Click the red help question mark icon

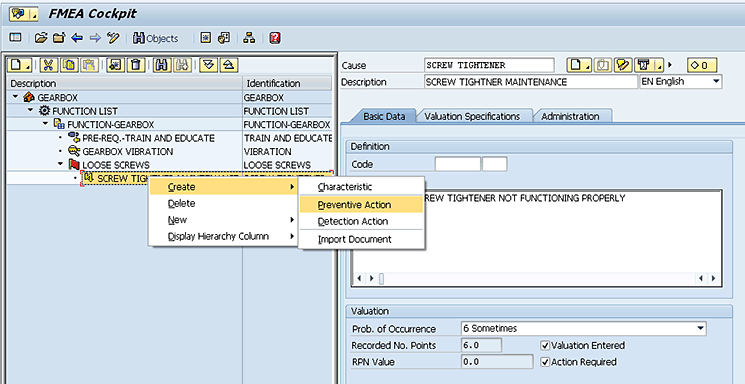[x=275, y=38]
